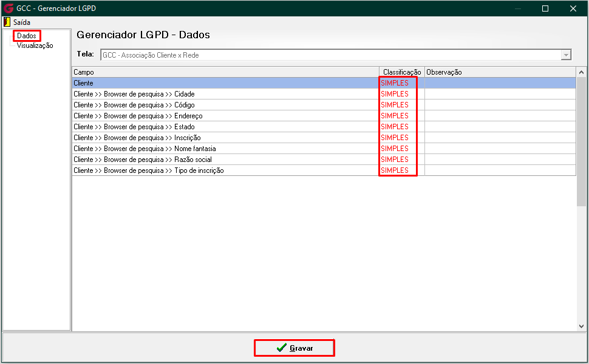The width and height of the screenshot is (589, 364).
Task: Open the Tela dropdown arrow
Action: click(x=566, y=55)
